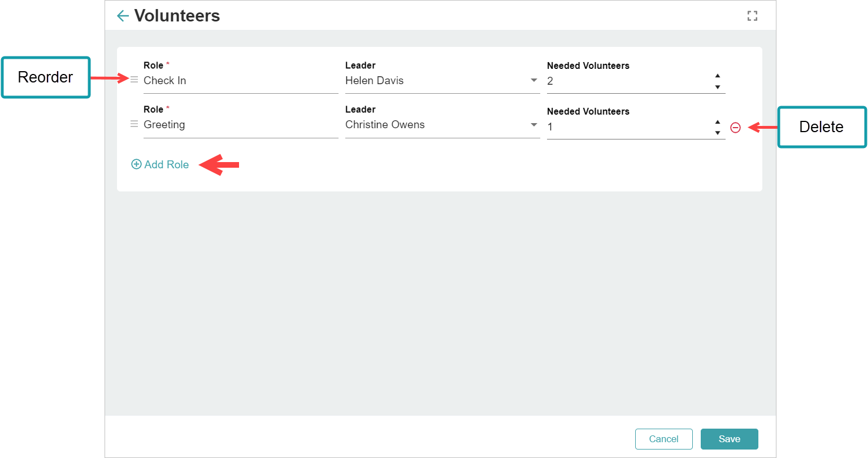Save the volunteer roles
868x458 pixels.
(730, 439)
